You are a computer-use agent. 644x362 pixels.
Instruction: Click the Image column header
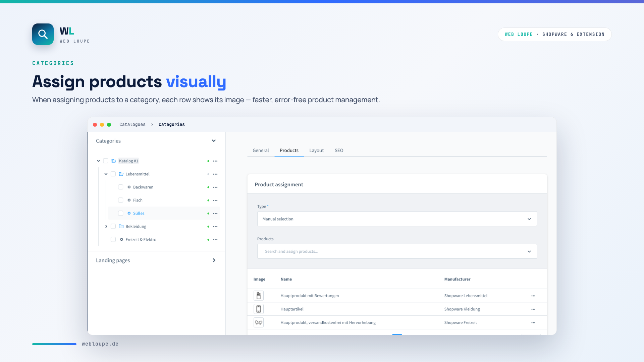coord(259,279)
